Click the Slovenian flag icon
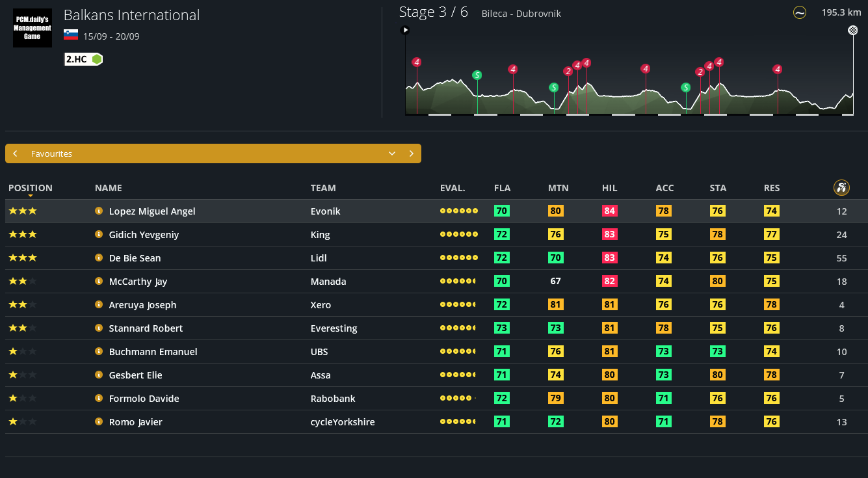The image size is (868, 478). tap(71, 36)
